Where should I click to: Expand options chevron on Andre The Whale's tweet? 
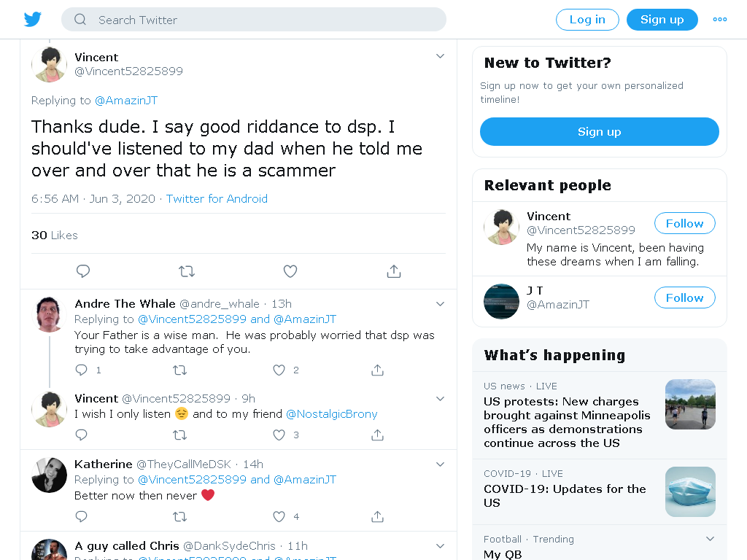pos(440,304)
